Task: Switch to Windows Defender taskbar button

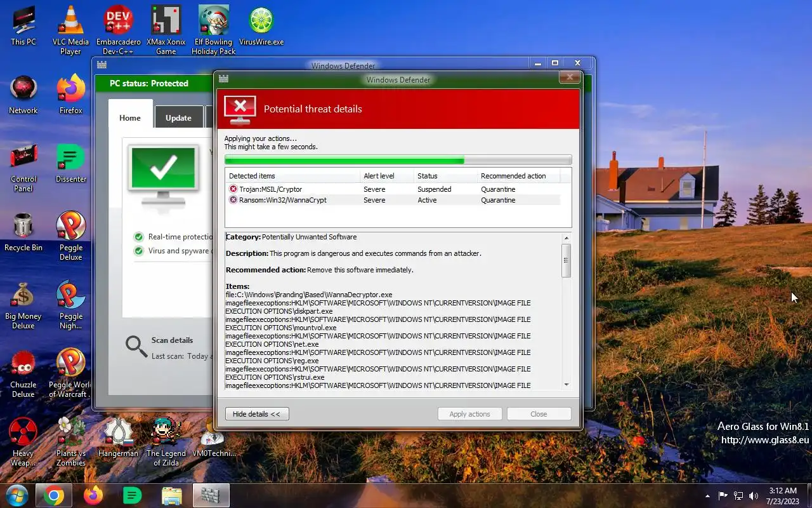Action: tap(211, 495)
